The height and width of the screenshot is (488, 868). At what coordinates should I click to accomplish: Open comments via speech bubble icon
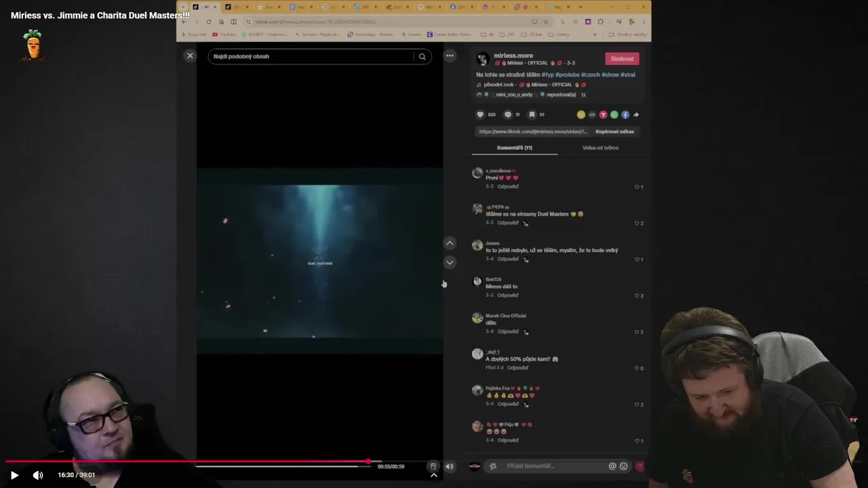pos(507,115)
